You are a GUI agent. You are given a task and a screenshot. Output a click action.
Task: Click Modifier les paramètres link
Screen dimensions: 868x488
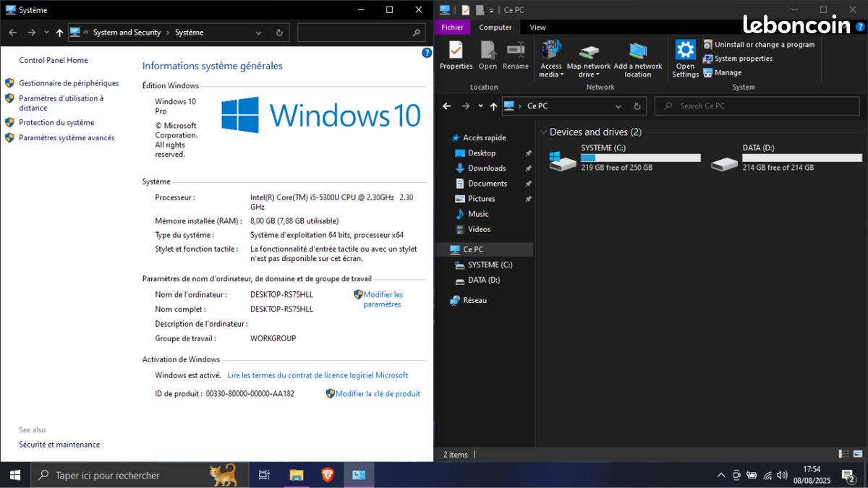click(x=383, y=299)
